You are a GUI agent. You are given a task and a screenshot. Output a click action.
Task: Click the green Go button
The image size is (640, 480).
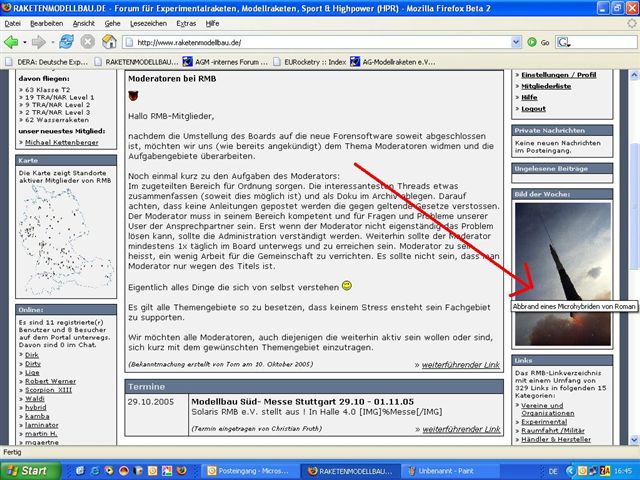pyautogui.click(x=538, y=42)
